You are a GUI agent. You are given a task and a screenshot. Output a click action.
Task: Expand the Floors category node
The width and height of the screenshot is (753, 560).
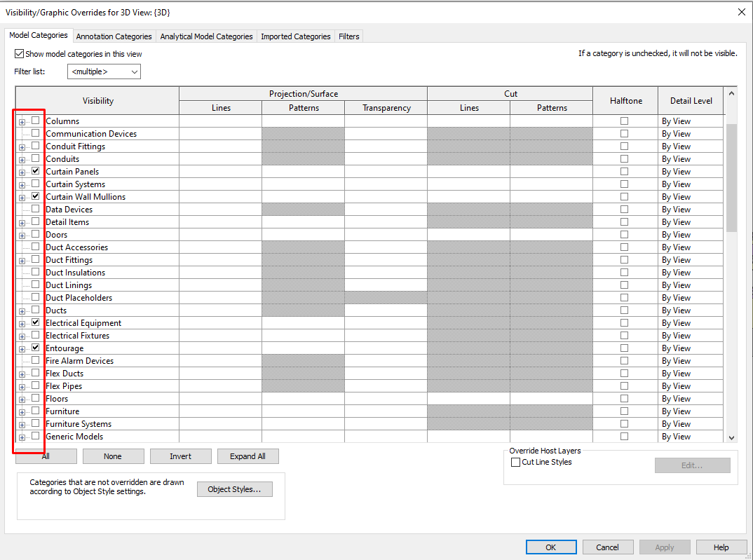click(22, 399)
